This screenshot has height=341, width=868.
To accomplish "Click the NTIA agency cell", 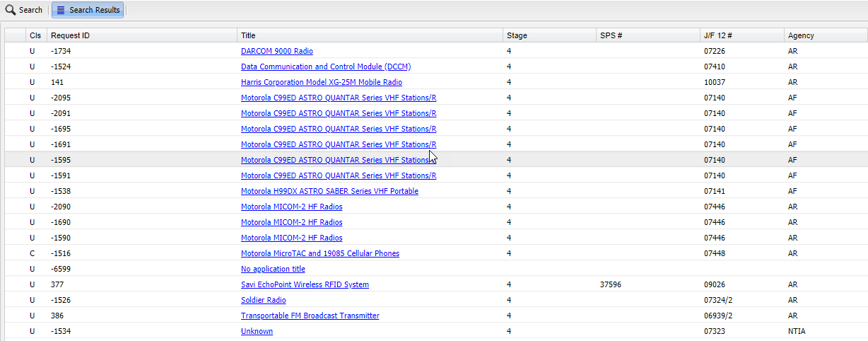I will point(797,331).
